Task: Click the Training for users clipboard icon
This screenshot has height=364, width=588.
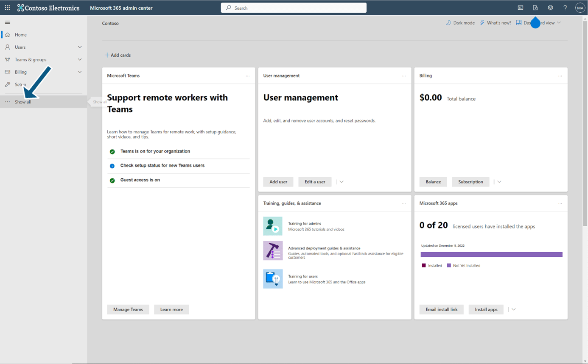Action: pyautogui.click(x=273, y=279)
